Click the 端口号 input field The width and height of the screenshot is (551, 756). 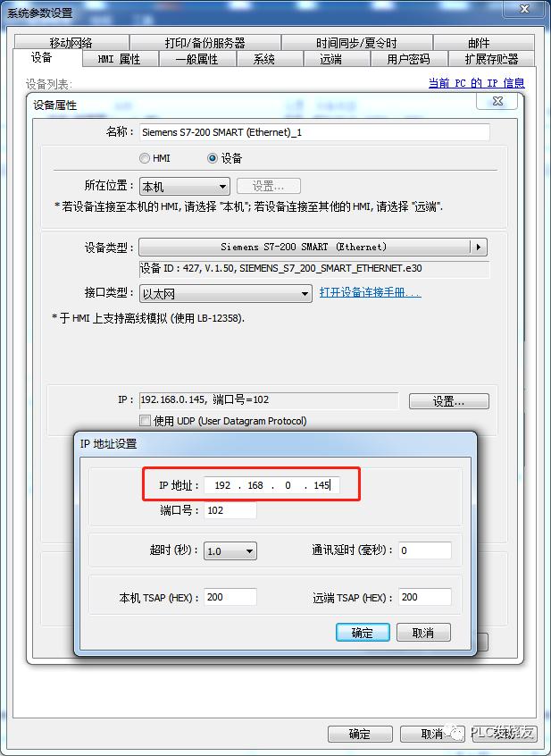230,510
